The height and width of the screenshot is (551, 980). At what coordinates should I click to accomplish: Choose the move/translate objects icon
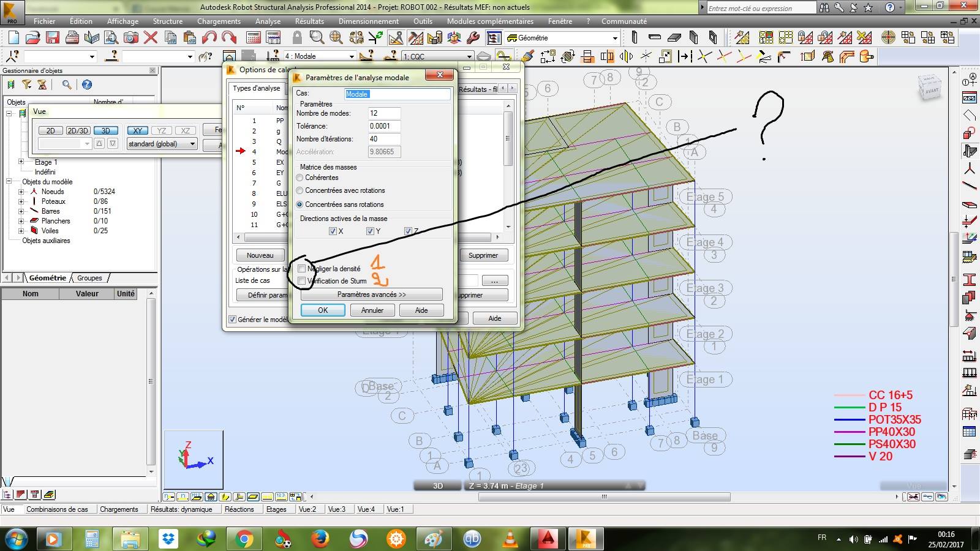click(548, 56)
